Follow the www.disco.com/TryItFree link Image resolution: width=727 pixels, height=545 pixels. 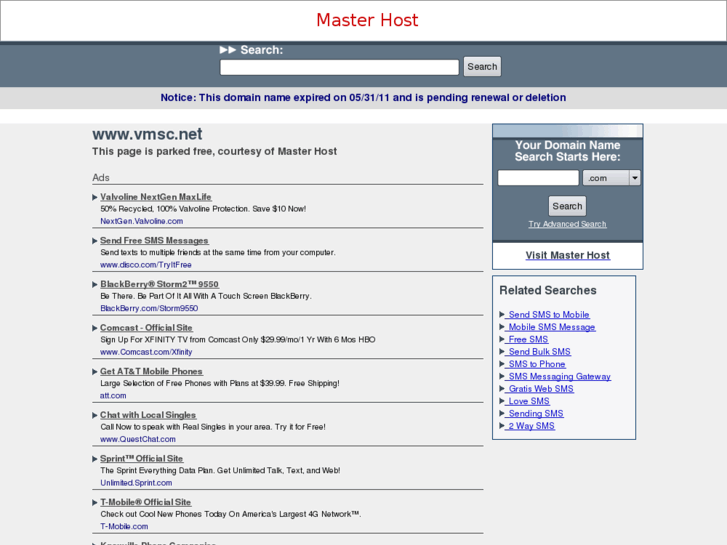click(146, 265)
